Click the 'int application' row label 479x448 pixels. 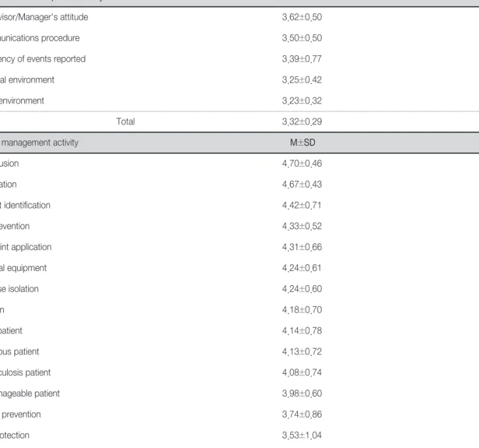(26, 247)
